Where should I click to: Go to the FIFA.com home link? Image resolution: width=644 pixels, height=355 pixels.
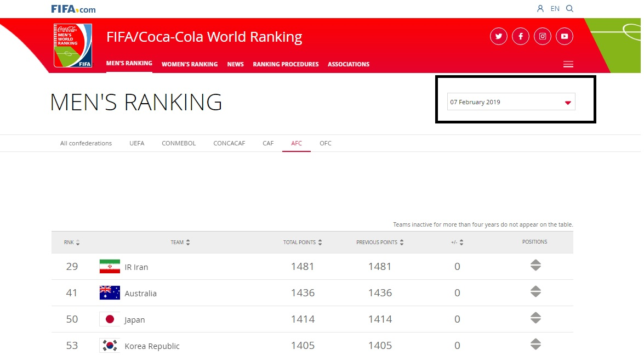(73, 9)
